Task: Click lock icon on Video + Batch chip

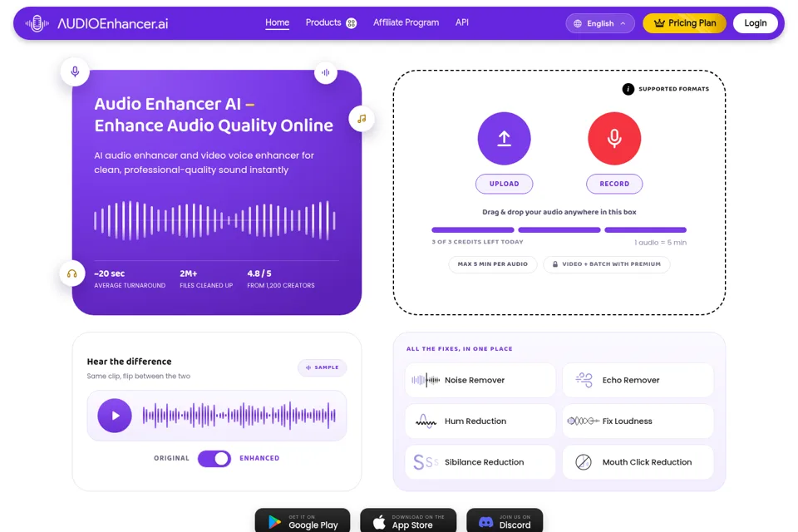Action: click(x=555, y=264)
